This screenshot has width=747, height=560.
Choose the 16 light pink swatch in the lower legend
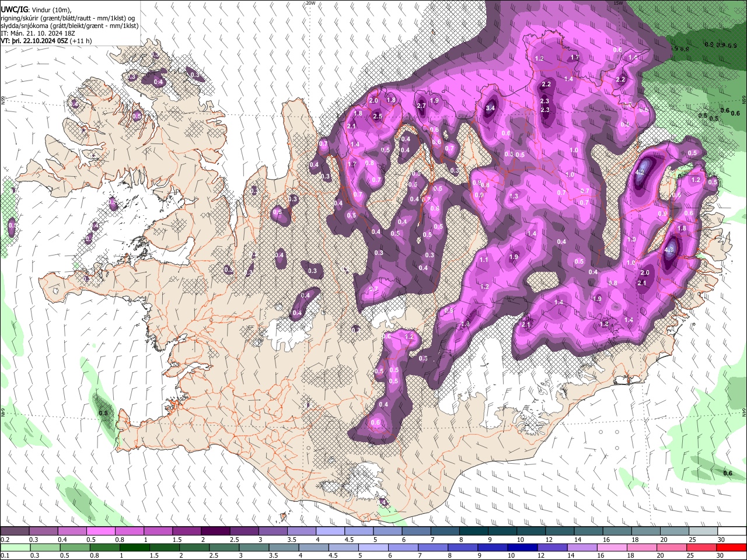pyautogui.click(x=613, y=547)
